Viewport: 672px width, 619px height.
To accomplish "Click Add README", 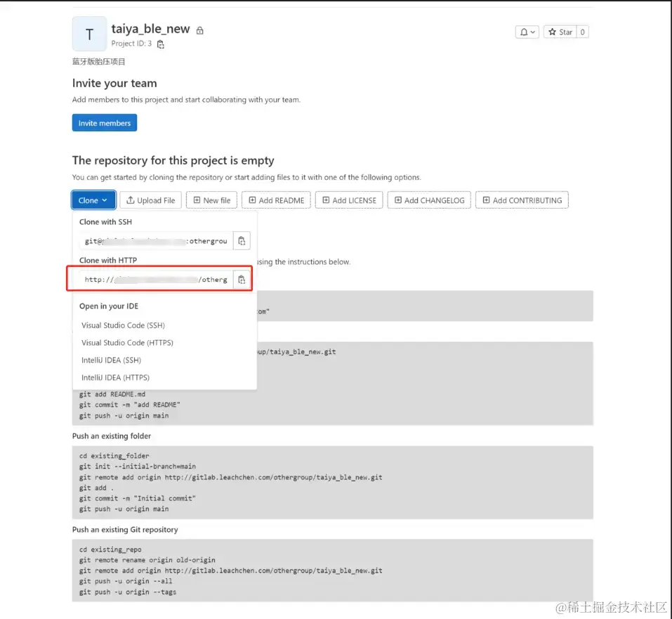I will (x=277, y=200).
